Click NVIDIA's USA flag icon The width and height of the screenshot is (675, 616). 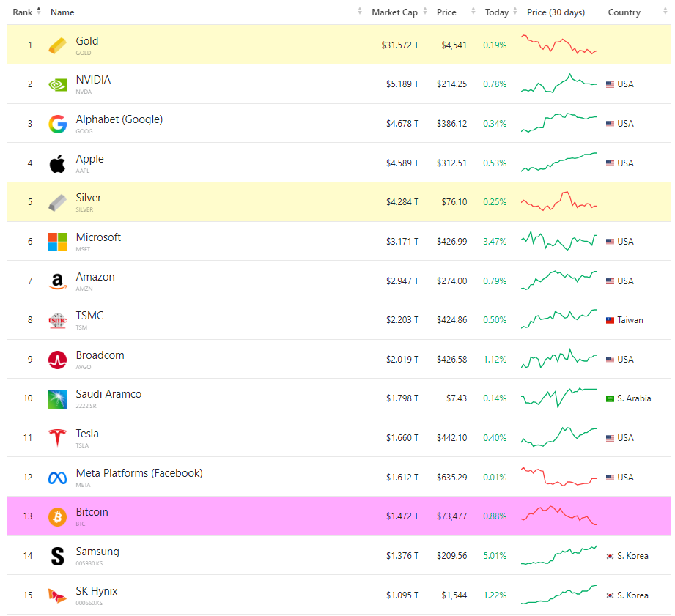[610, 84]
